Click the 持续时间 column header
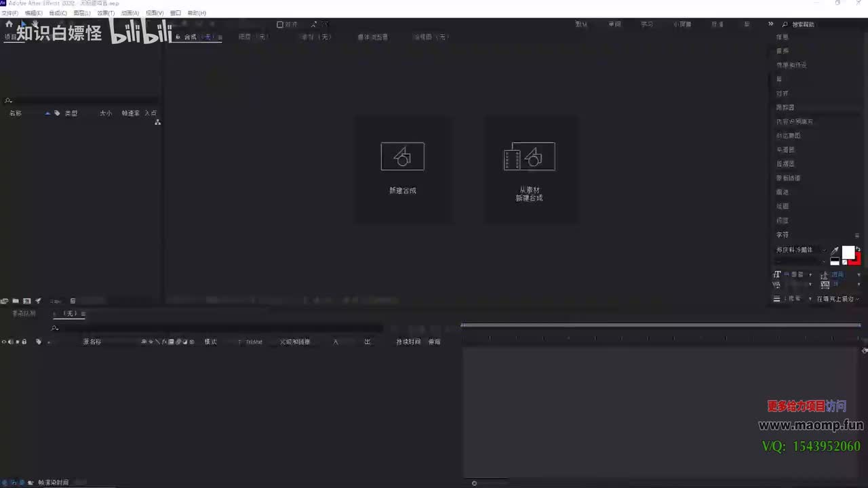Image resolution: width=868 pixels, height=488 pixels. click(x=408, y=342)
